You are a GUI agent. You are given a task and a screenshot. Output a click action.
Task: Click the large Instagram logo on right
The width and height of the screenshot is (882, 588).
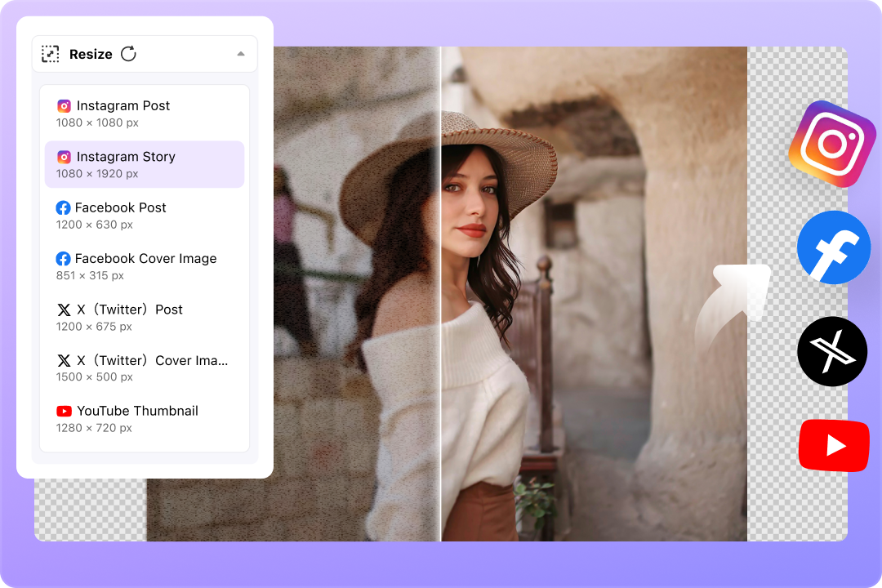pyautogui.click(x=832, y=144)
